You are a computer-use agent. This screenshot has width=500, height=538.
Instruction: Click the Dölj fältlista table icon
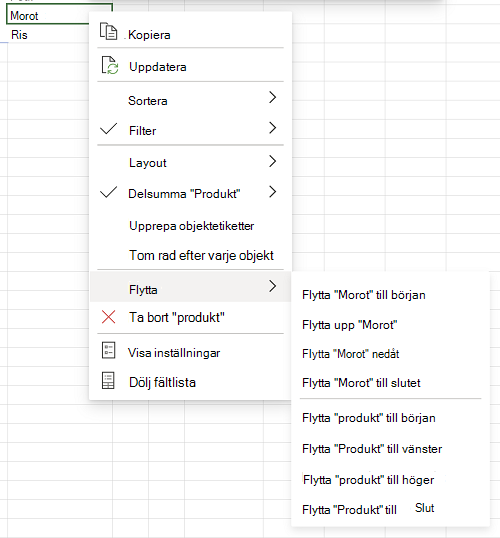(x=108, y=381)
